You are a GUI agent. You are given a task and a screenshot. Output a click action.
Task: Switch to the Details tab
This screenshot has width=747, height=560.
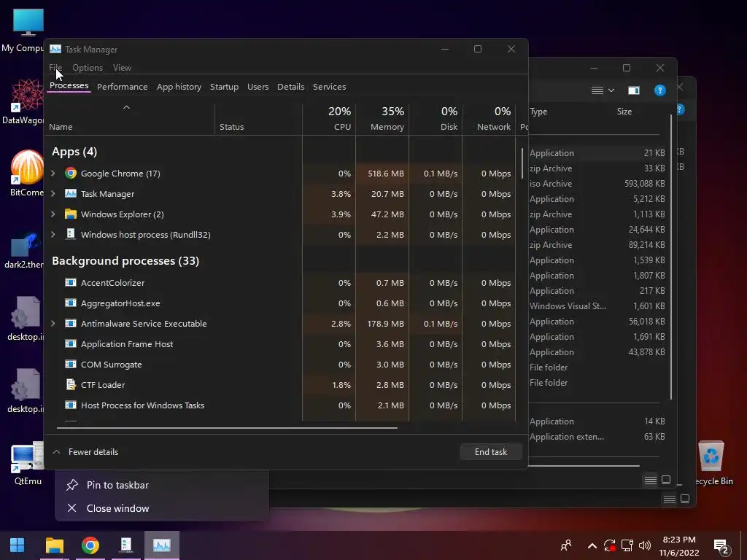point(290,87)
